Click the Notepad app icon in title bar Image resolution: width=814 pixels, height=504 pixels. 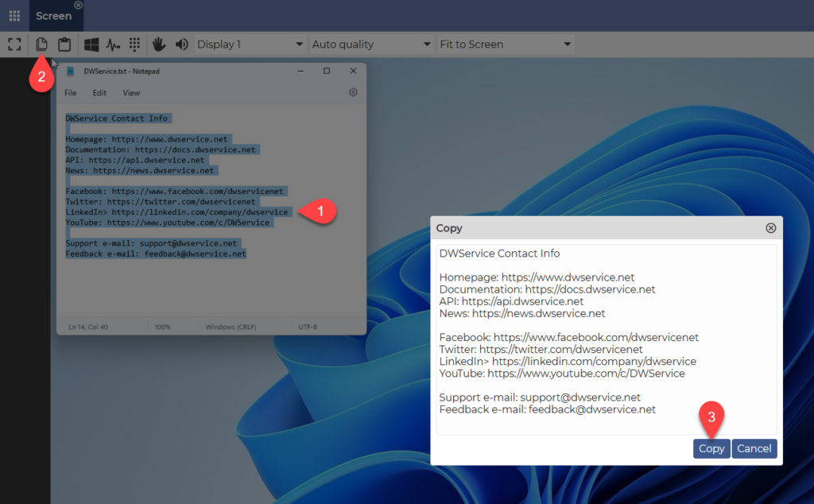pyautogui.click(x=70, y=71)
